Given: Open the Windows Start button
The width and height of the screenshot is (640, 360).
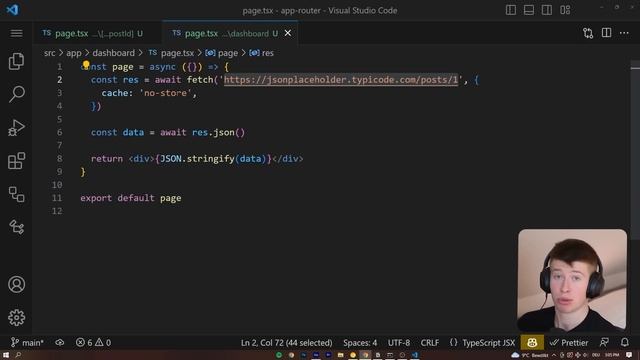Looking at the screenshot, I should 6,355.
